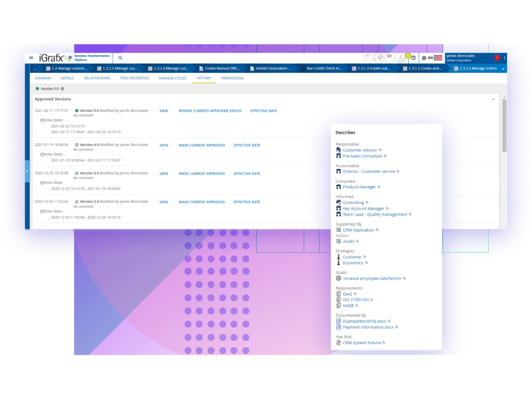Click magnifier icon next to Customer Advisor
This screenshot has height=399, width=532.
(x=380, y=150)
